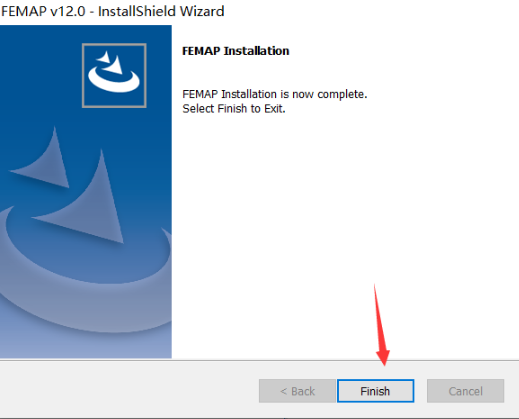The width and height of the screenshot is (519, 419).
Task: Click the InstallShield Wizard title text
Action: point(161,11)
